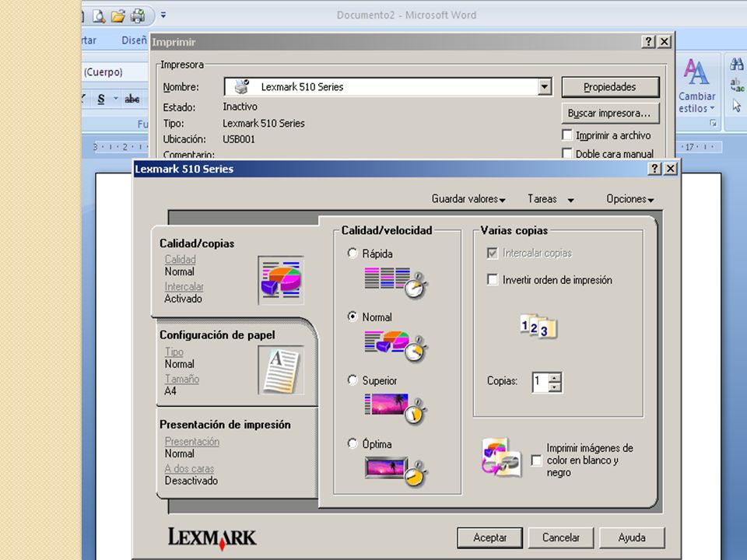
Task: Click the color-to-black-and-white conversion icon
Action: point(500,457)
